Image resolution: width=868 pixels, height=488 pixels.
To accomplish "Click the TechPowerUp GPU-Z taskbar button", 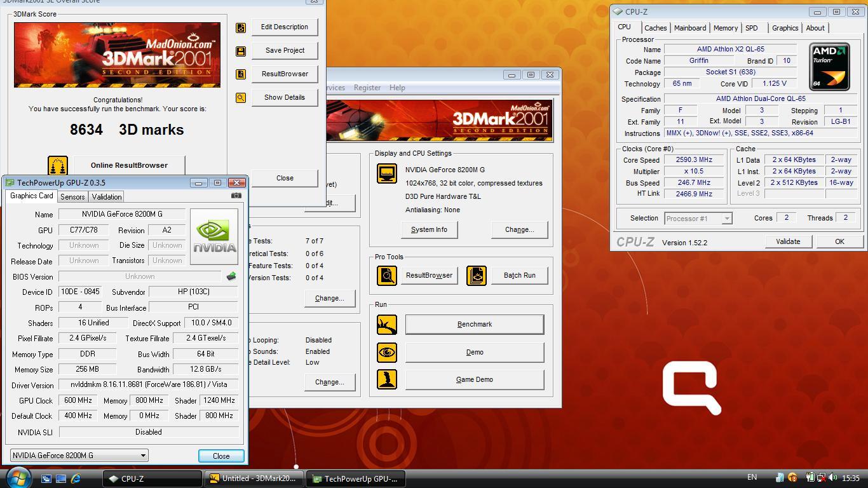I will pos(356,479).
